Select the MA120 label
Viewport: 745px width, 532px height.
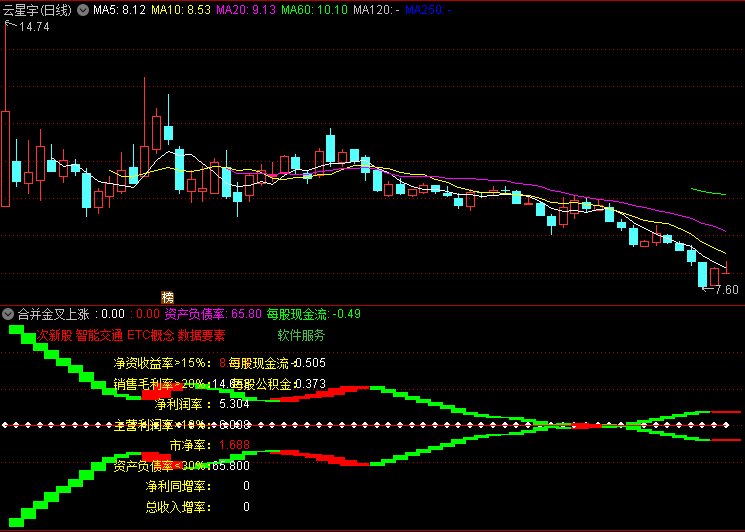pyautogui.click(x=376, y=10)
